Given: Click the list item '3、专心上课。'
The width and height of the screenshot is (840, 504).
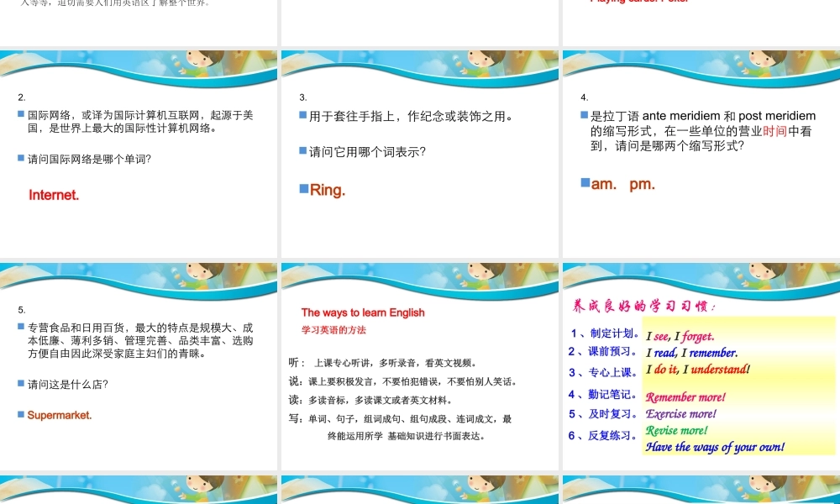Looking at the screenshot, I should [603, 373].
